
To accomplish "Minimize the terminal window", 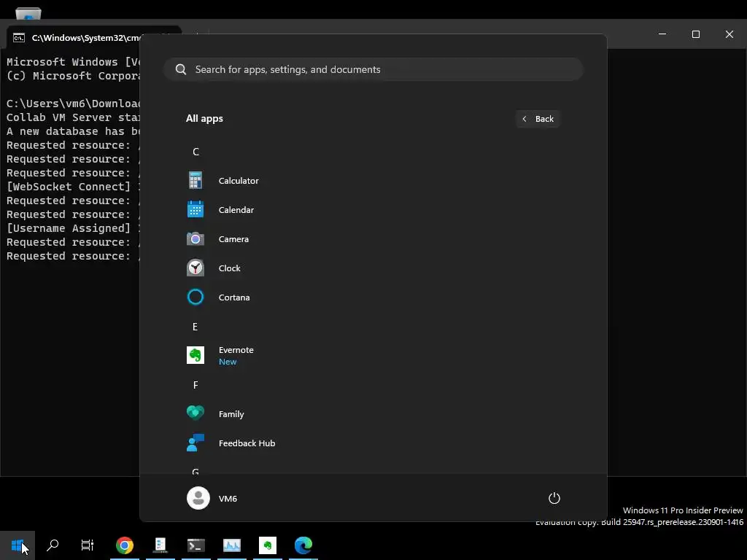I will coord(662,34).
